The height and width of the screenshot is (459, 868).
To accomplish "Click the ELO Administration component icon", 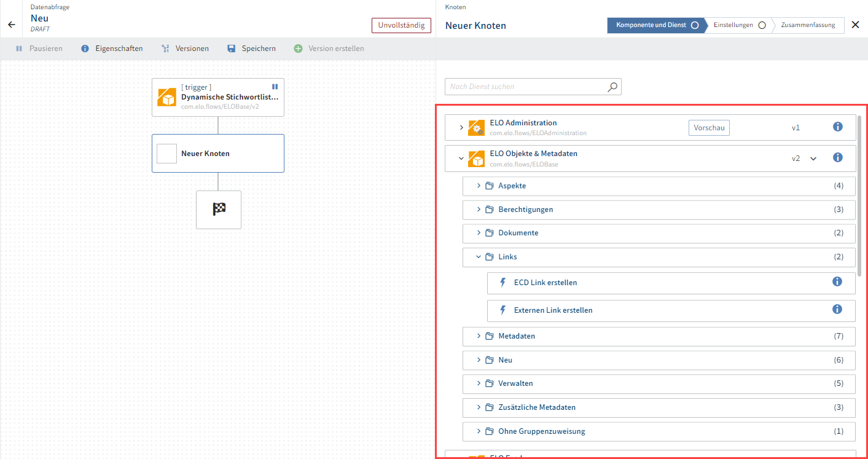I will [476, 128].
